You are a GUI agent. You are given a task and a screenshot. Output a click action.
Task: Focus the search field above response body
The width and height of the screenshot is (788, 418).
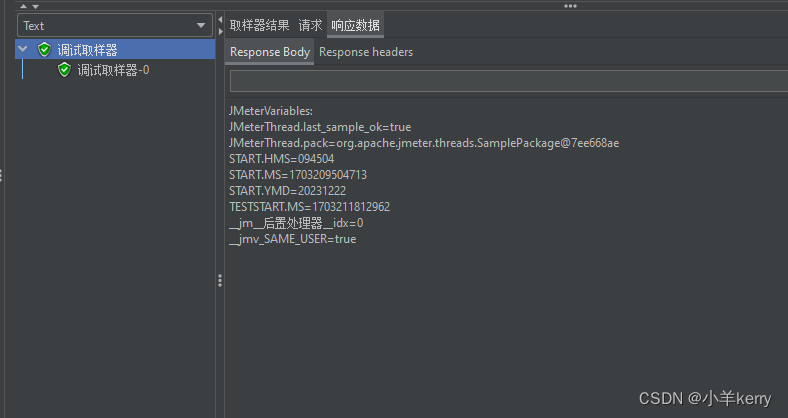509,81
